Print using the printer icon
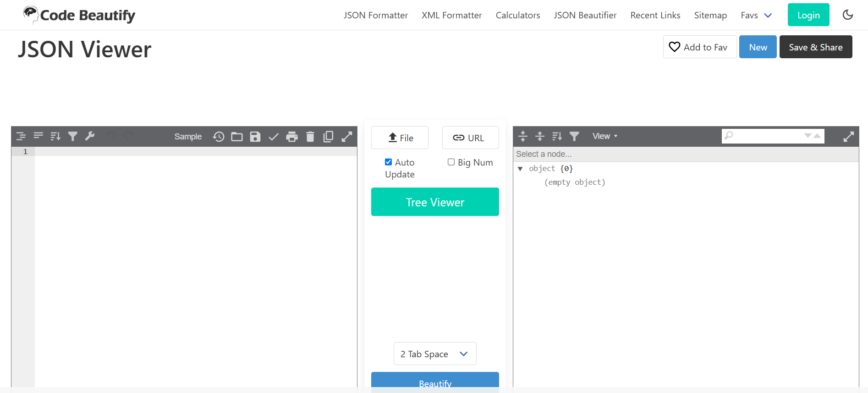 [x=292, y=137]
